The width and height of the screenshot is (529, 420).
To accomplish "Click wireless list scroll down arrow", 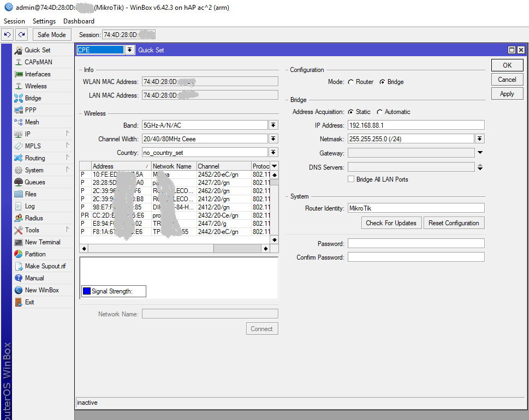I will [274, 240].
